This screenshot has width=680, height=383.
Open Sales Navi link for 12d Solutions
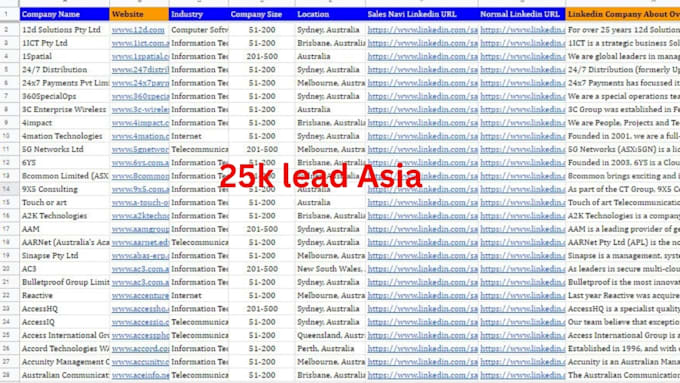tap(422, 30)
